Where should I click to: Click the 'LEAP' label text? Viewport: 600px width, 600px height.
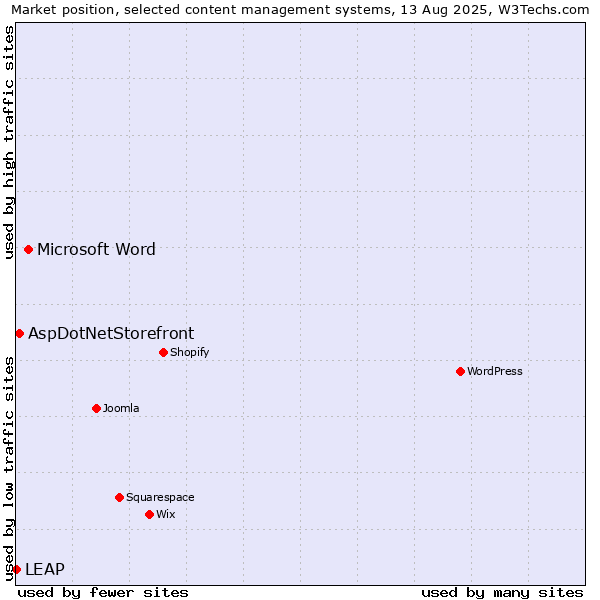pyautogui.click(x=45, y=569)
